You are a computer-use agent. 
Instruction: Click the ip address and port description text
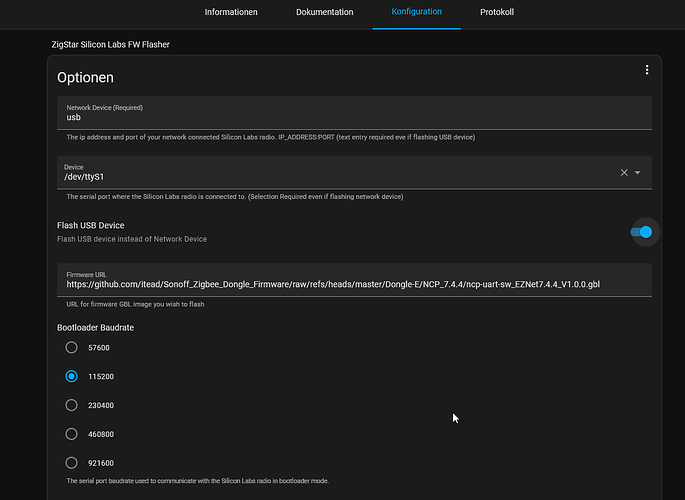tap(270, 137)
